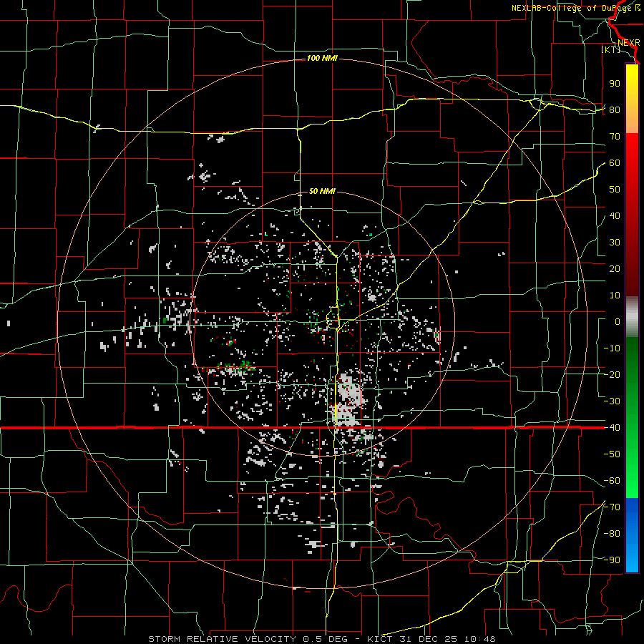Viewport: 644px width, 644px height.
Task: Click the "-50" label on the velocity scale
Action: tap(613, 454)
